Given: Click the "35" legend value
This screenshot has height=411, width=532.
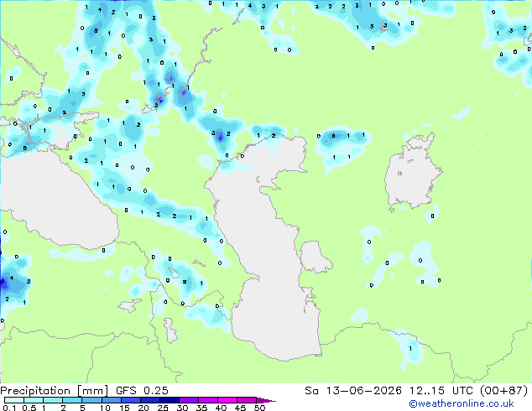Looking at the screenshot, I should point(202,408).
